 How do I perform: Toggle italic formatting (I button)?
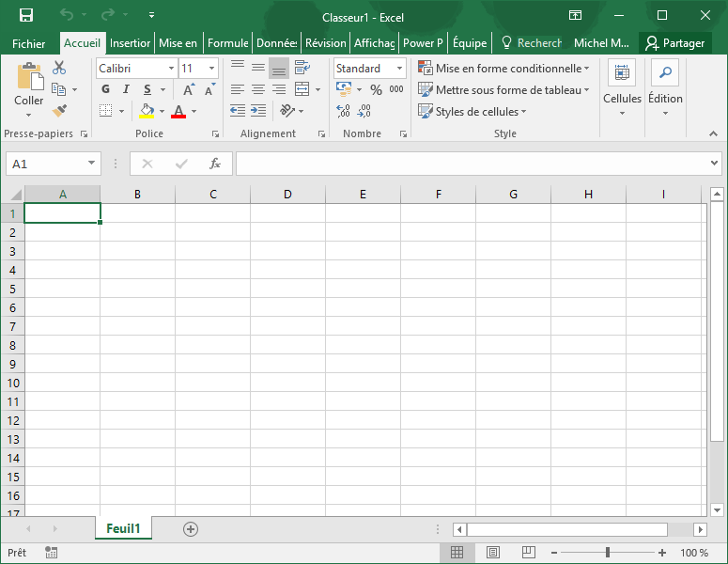pos(127,90)
